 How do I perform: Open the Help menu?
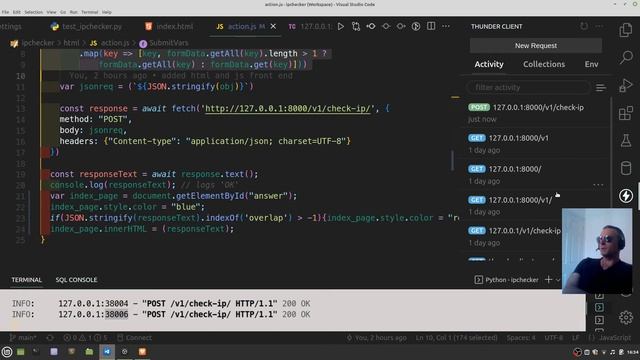click(107, 12)
